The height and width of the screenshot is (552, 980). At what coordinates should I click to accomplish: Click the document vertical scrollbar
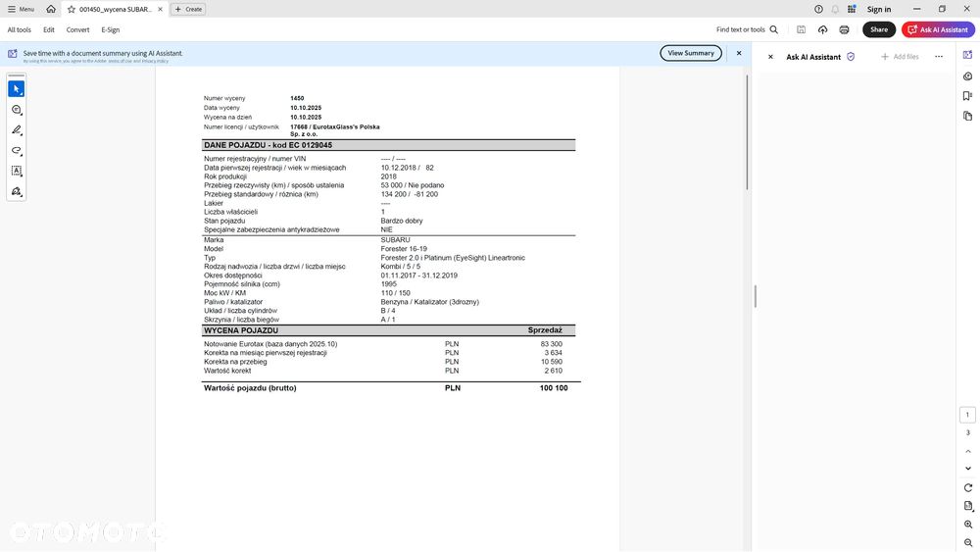pyautogui.click(x=746, y=132)
